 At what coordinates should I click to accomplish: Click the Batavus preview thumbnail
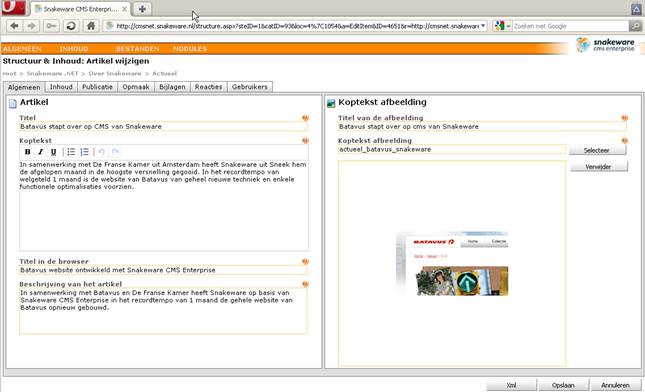452,263
